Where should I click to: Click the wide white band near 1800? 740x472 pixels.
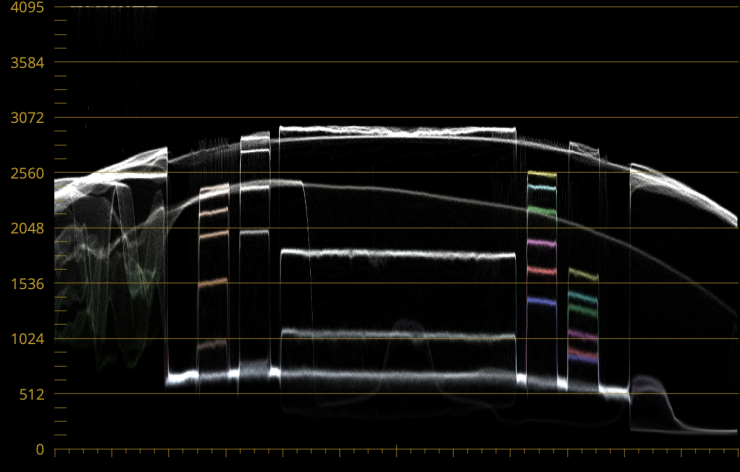[397, 254]
